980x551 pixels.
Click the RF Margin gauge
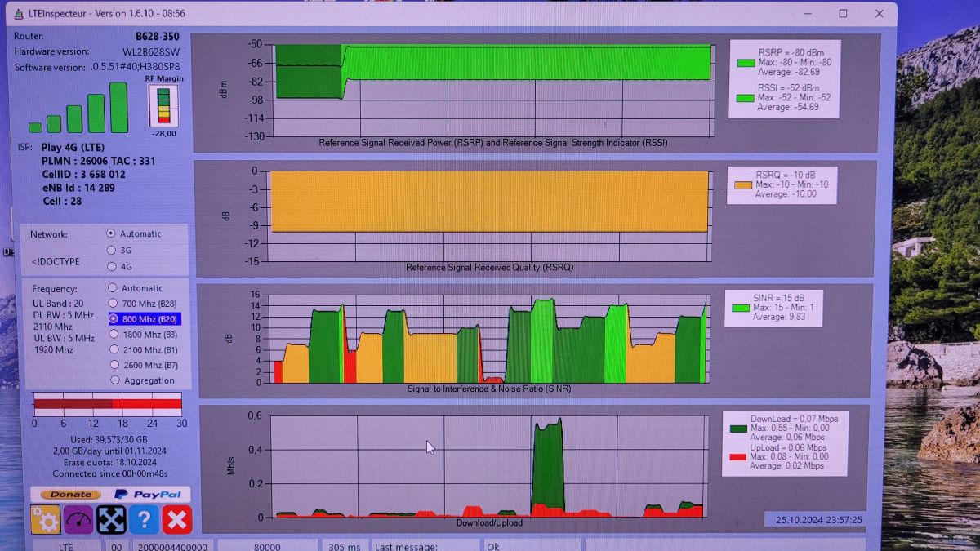pos(164,105)
